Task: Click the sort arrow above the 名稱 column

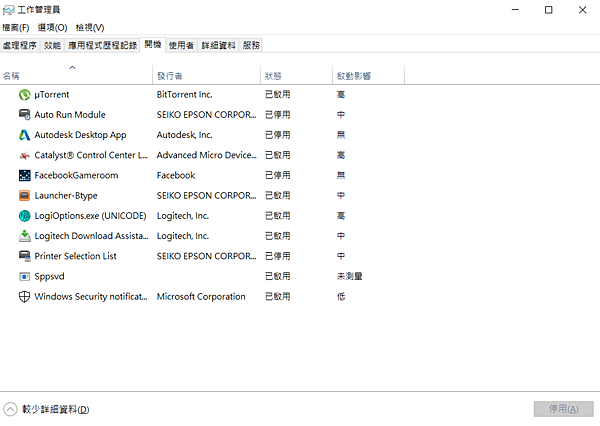Action: point(72,67)
